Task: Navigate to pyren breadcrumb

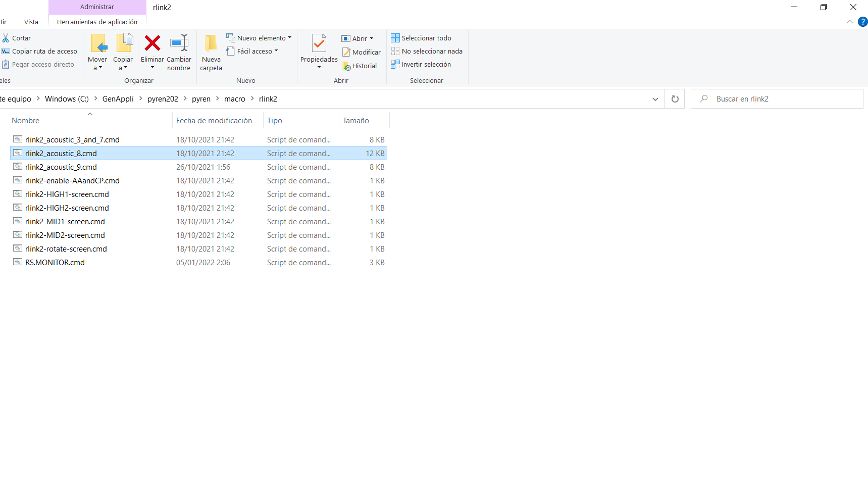Action: pyautogui.click(x=201, y=99)
